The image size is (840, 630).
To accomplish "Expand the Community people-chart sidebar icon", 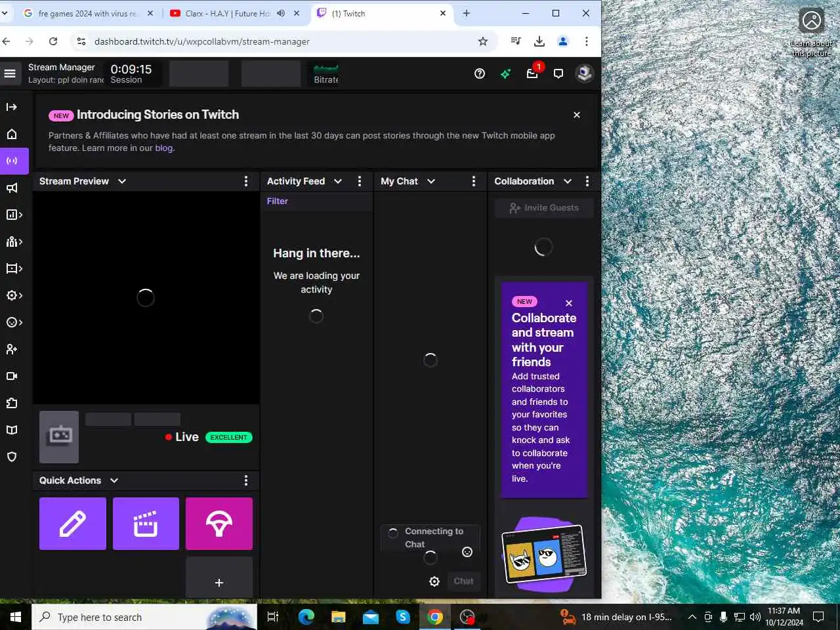I will click(14, 241).
